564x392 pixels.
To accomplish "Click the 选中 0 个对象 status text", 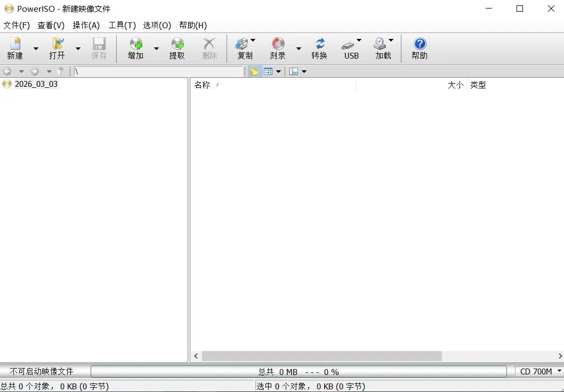I will click(x=311, y=387).
